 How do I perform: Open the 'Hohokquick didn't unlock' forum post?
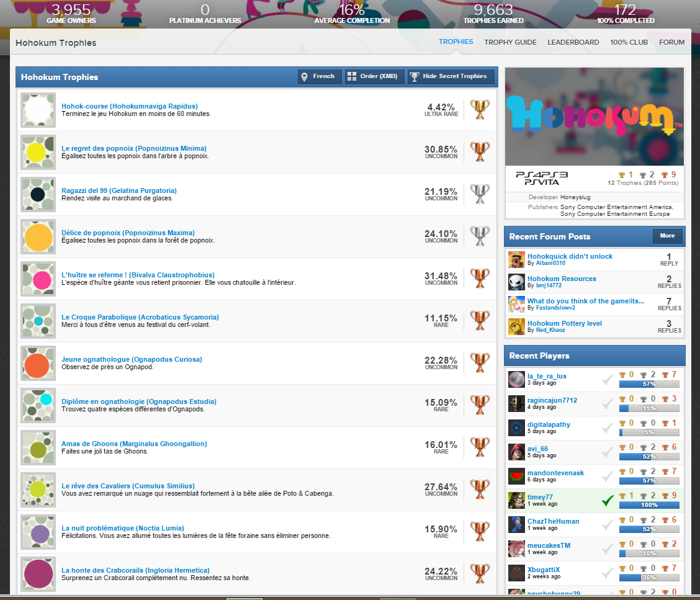pos(570,256)
